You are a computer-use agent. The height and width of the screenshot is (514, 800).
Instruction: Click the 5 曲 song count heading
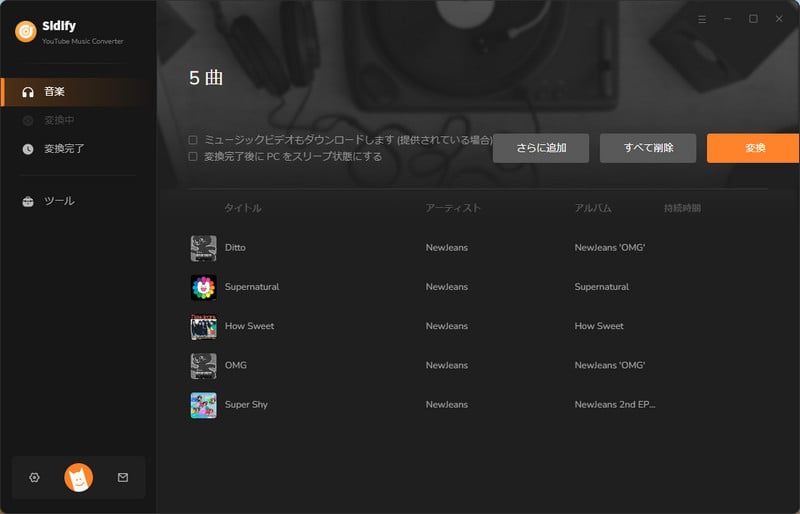coord(206,78)
